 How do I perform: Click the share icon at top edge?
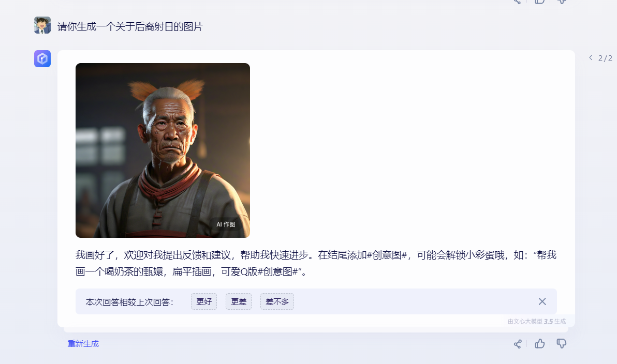pyautogui.click(x=518, y=2)
